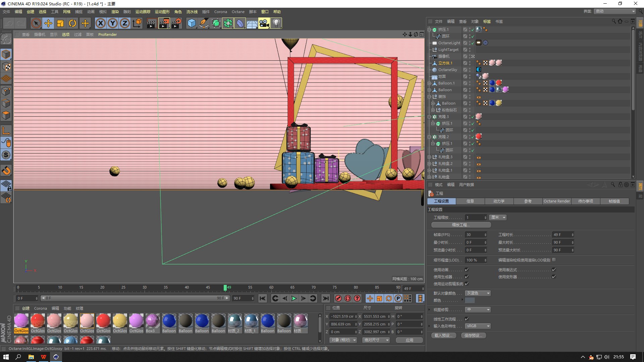Open the 厘米 units dropdown
Viewport: 644px width, 362px height.
point(498,218)
